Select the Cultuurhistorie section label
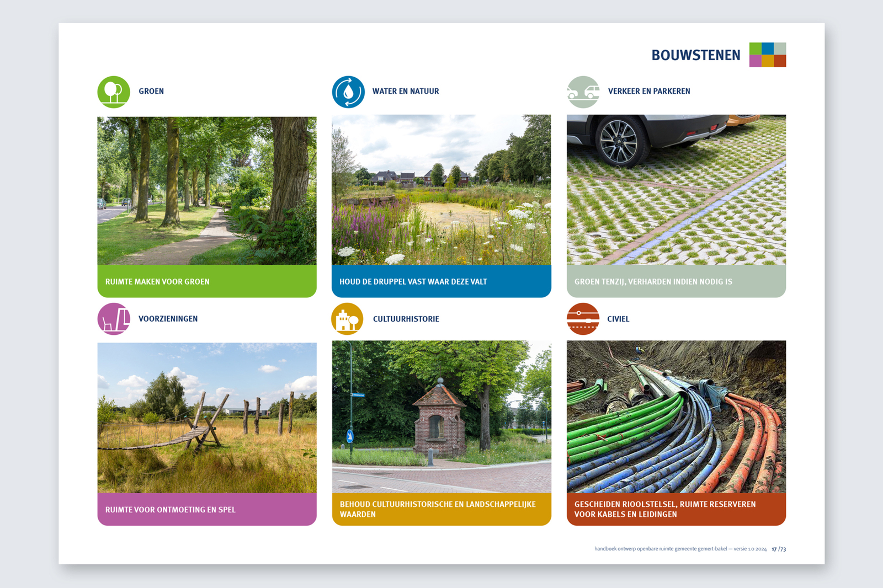Viewport: 883px width, 588px height. pos(406,318)
